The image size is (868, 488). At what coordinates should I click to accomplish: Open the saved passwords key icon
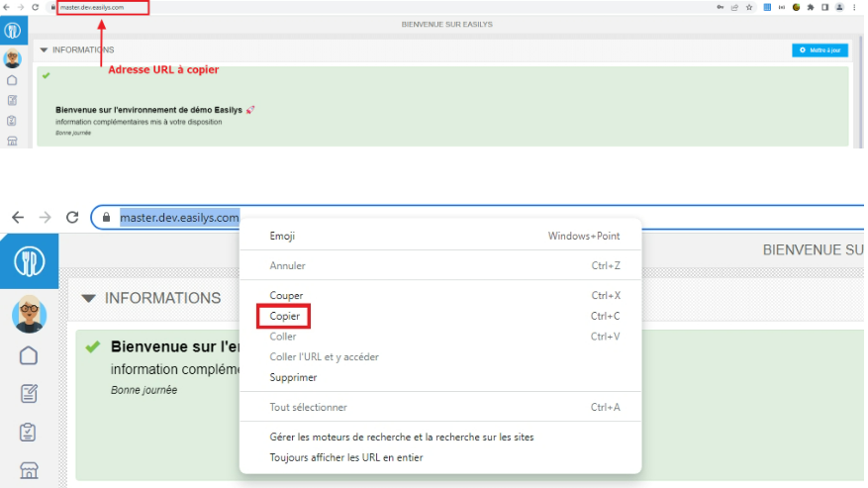point(721,7)
